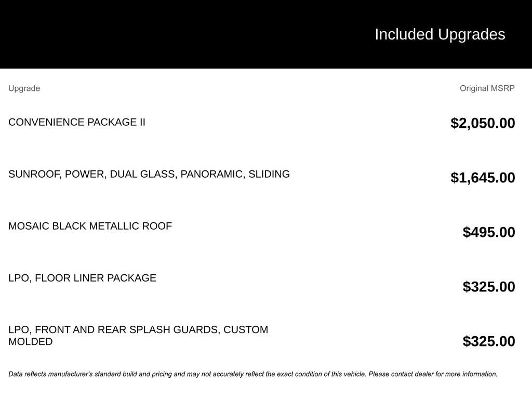Click the word SLIDING in the sunroof row
The image size is (532, 399).
pyautogui.click(x=269, y=174)
